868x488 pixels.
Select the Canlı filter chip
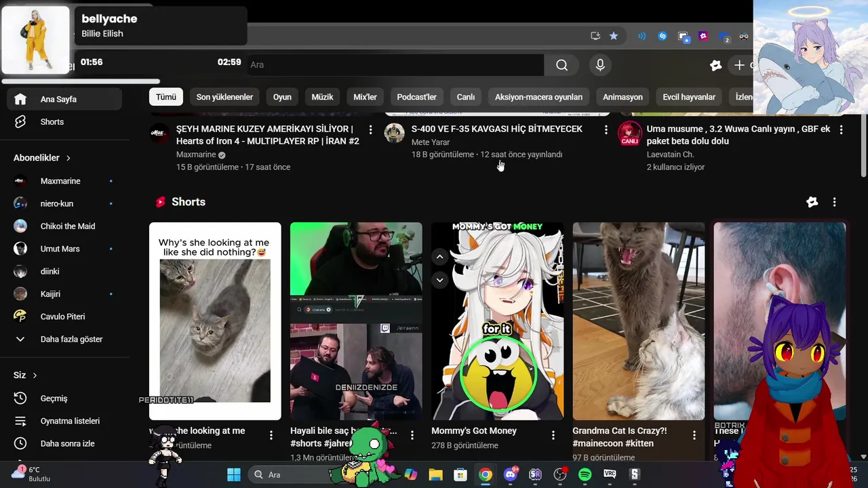point(466,97)
